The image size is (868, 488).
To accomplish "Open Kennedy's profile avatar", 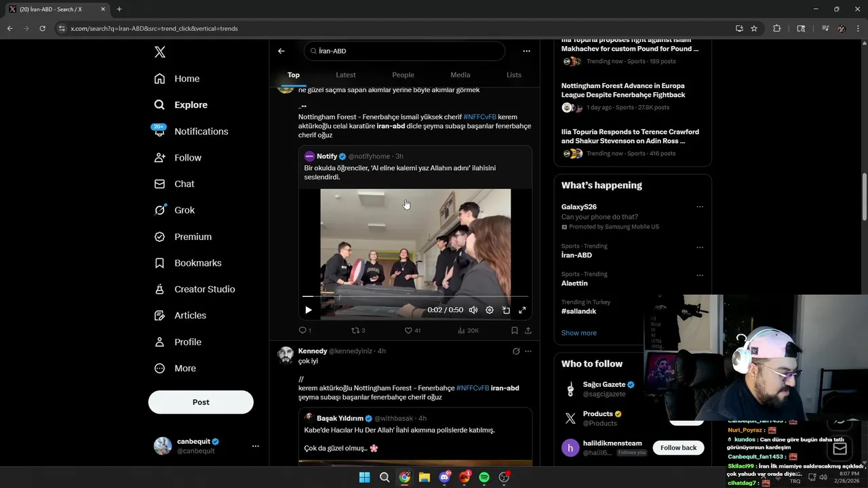I will pyautogui.click(x=286, y=355).
